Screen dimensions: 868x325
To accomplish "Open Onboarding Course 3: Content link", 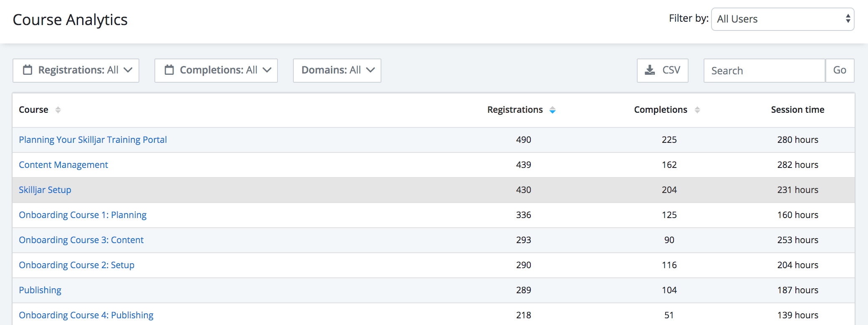I will click(81, 240).
